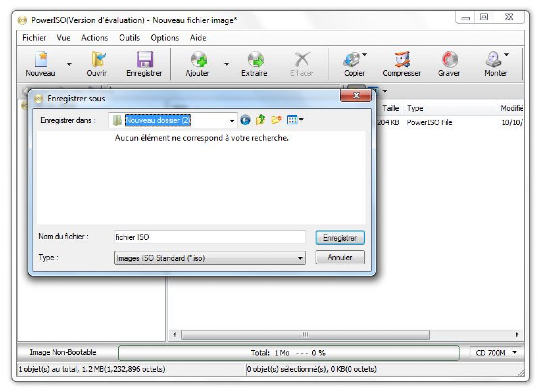Expand the CD 700M media size dropdown
542x392 pixels.
(x=514, y=352)
